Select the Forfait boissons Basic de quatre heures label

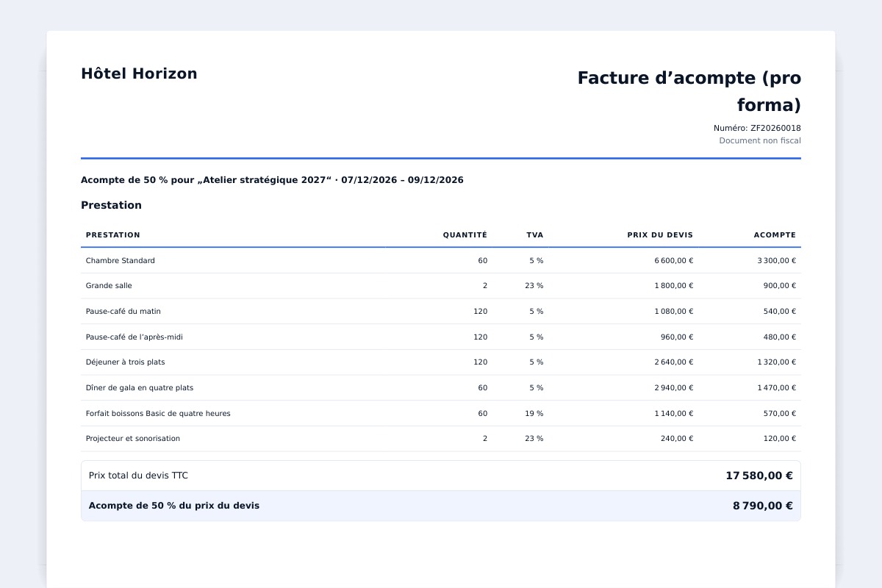point(158,413)
